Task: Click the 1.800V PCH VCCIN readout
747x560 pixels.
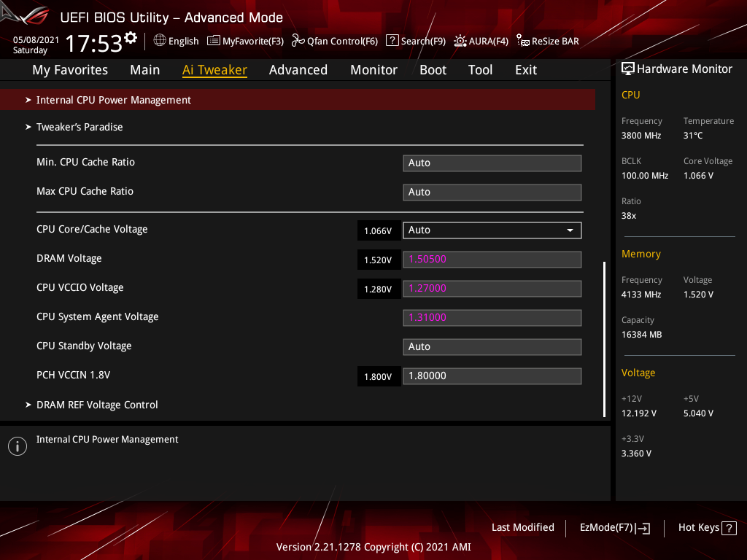Action: pyautogui.click(x=379, y=377)
